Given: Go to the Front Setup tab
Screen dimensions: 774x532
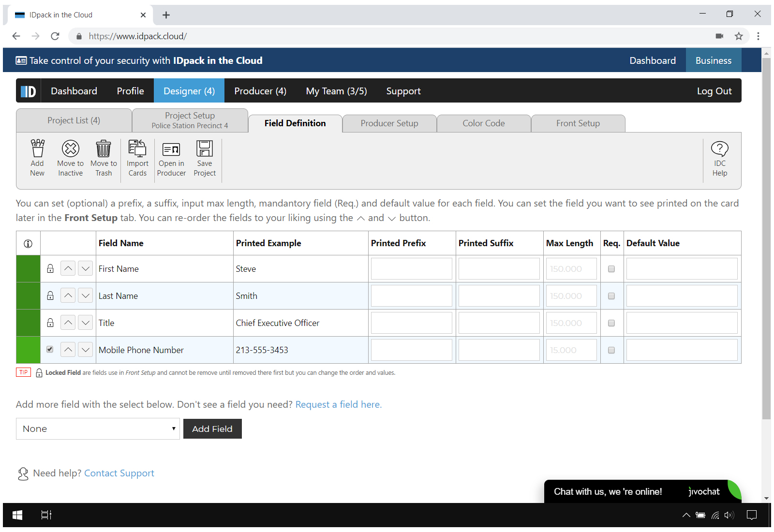Looking at the screenshot, I should point(578,123).
